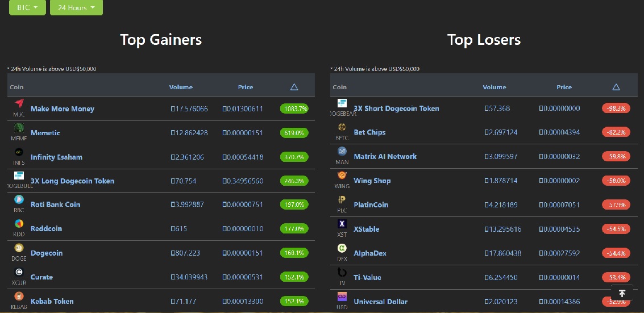Image resolution: width=644 pixels, height=313 pixels.
Task: Click the 1083.7% gain badge
Action: (294, 108)
